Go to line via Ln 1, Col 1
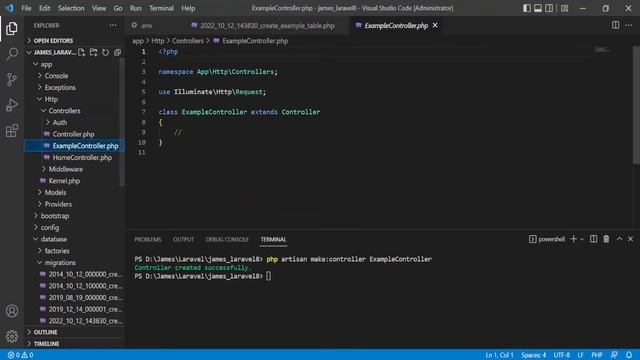 click(x=499, y=355)
